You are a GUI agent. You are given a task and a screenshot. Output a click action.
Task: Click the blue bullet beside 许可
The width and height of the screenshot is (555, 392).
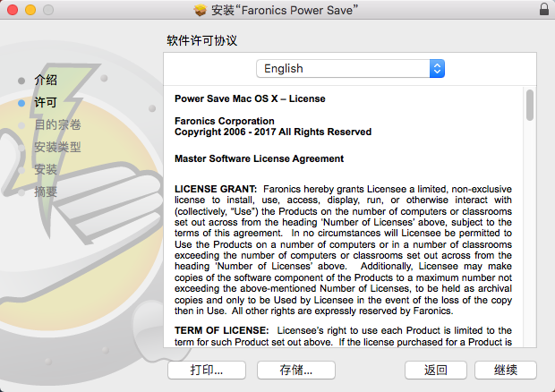click(x=21, y=103)
